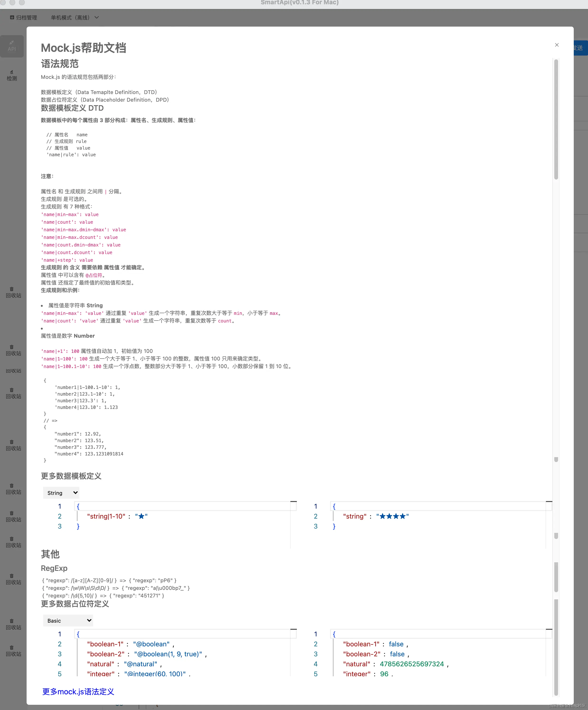Open the topmost 回收站 trash icon
588x710 pixels.
[11, 289]
